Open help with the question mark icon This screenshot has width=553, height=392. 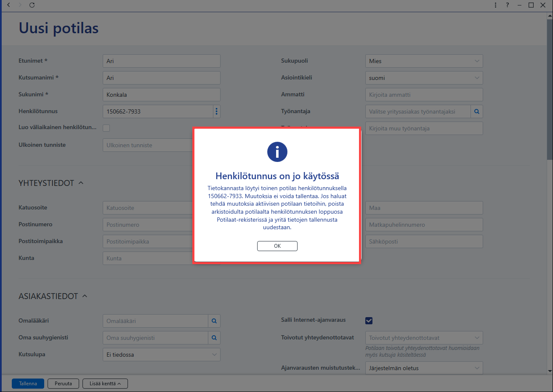click(507, 5)
